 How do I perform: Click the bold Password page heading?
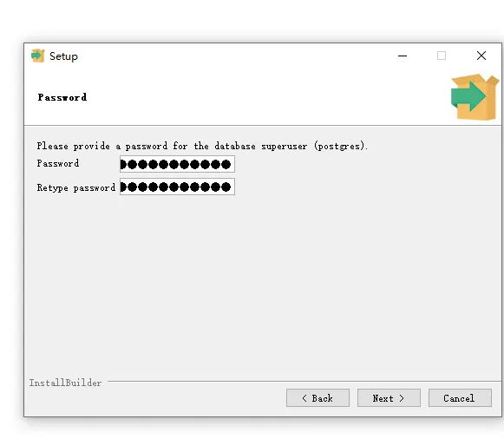pos(62,97)
